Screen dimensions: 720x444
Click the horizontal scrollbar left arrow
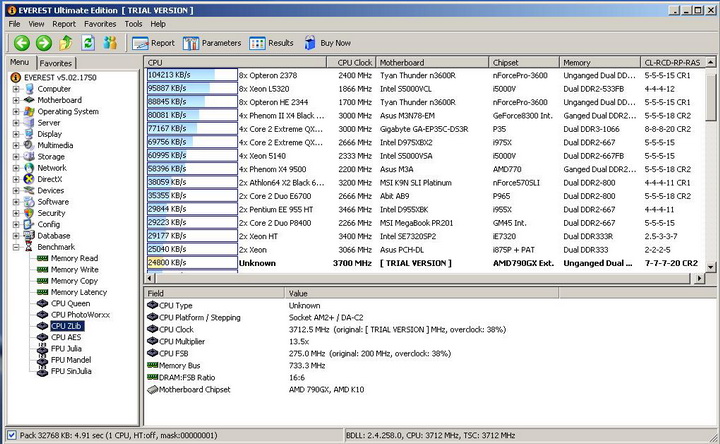tap(150, 278)
